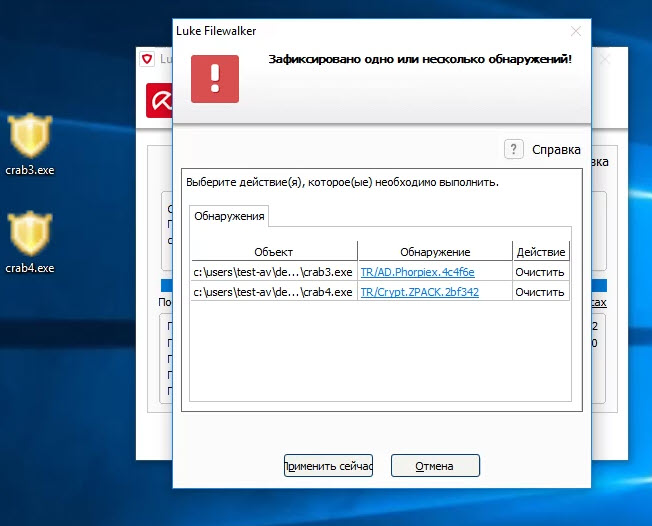Switch to the Обнаружения tab
Image resolution: width=652 pixels, height=526 pixels.
(x=229, y=216)
